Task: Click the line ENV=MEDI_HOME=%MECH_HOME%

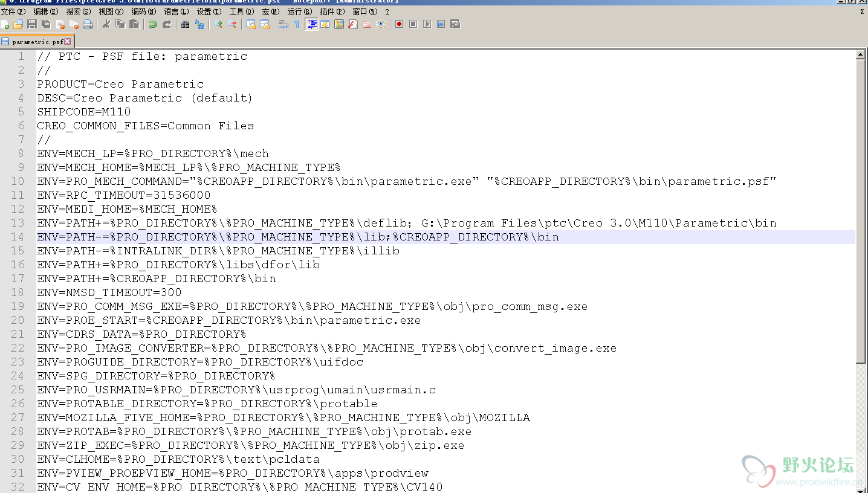Action: point(127,209)
